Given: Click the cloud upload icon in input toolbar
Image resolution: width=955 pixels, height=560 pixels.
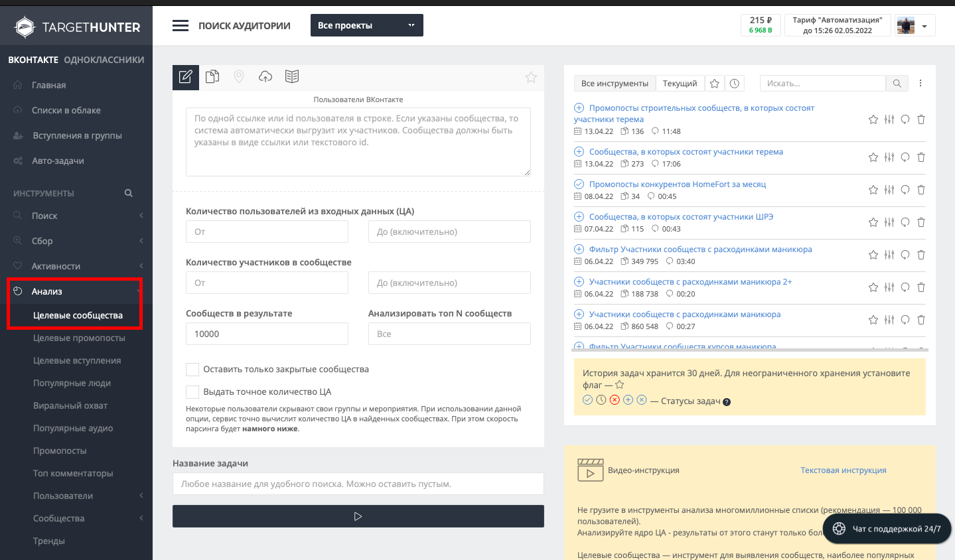Looking at the screenshot, I should click(x=265, y=77).
